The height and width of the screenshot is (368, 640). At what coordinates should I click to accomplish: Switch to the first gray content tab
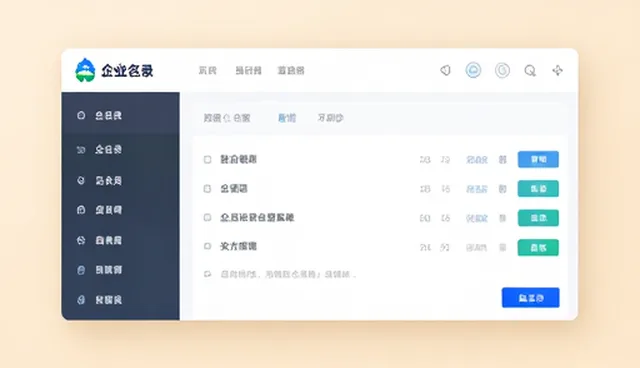point(227,118)
